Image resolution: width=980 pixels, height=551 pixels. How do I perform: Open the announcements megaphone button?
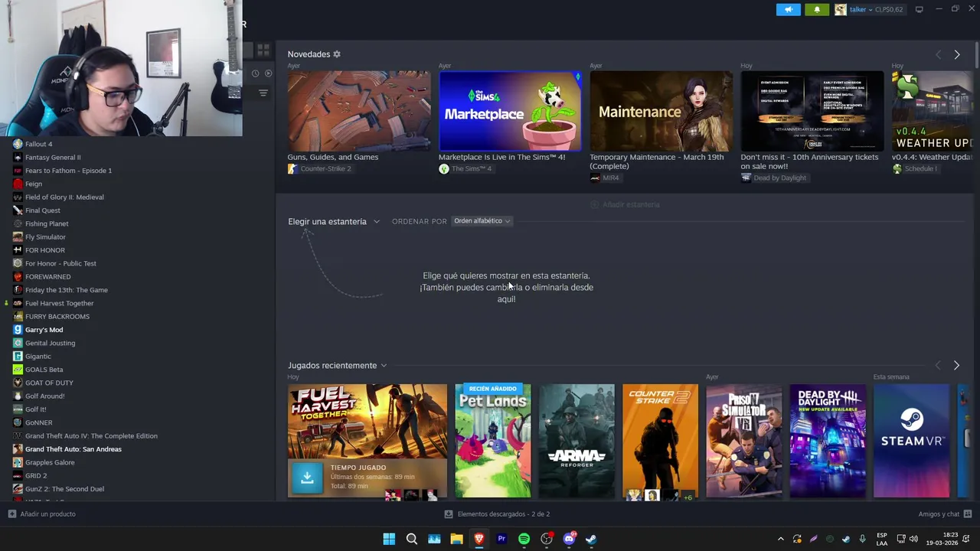[x=788, y=9]
